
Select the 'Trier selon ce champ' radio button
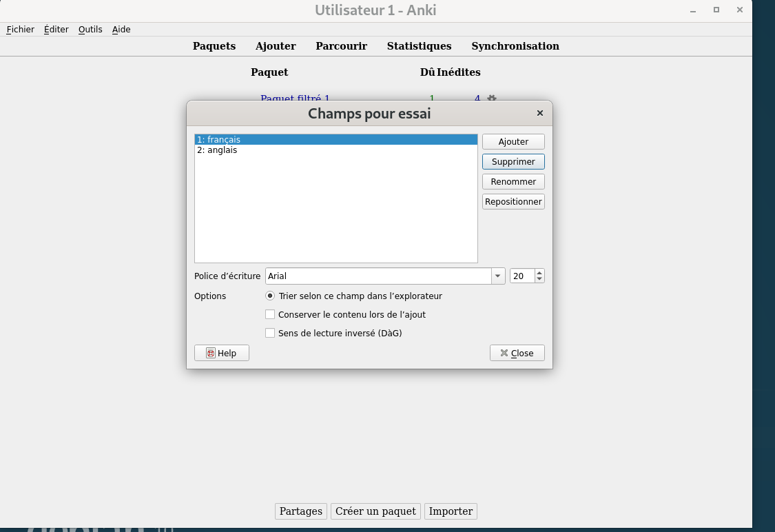[x=270, y=296]
